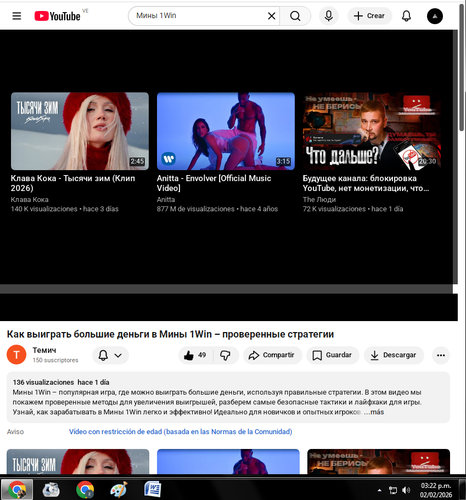Click the Aviso label

(15, 432)
